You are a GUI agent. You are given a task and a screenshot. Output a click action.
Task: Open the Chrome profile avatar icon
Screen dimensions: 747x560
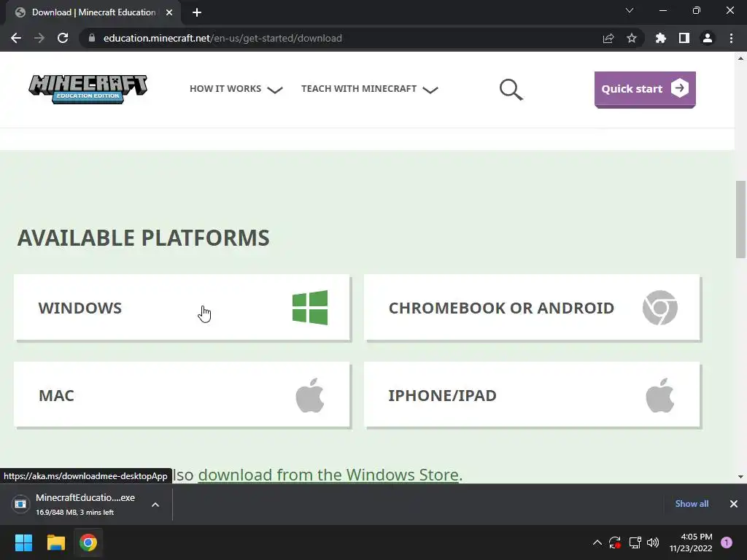pos(708,38)
